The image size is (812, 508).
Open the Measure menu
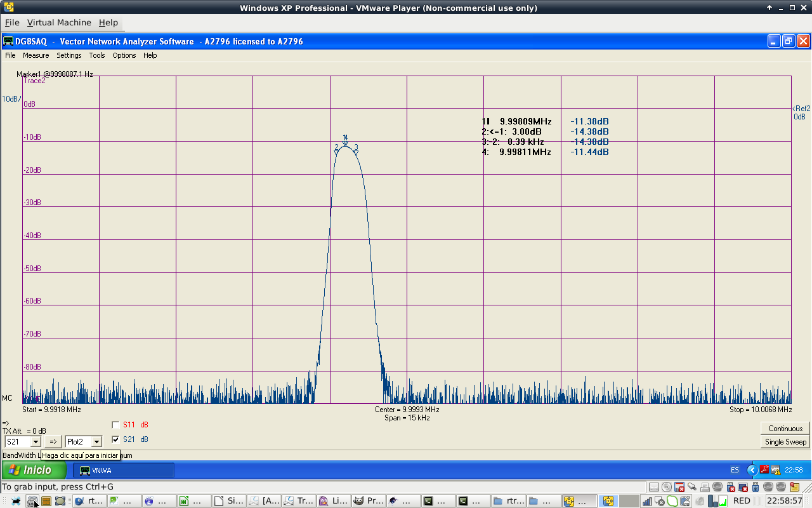[x=36, y=55]
